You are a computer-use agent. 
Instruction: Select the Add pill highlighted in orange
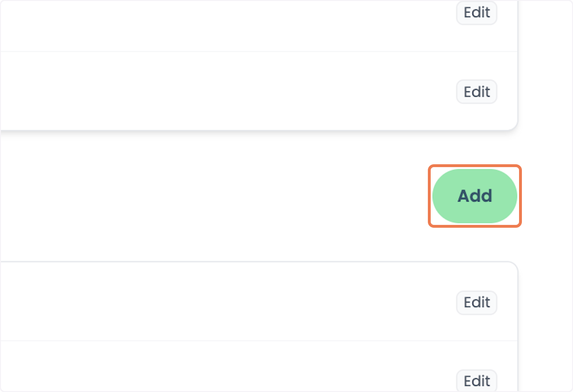475,196
